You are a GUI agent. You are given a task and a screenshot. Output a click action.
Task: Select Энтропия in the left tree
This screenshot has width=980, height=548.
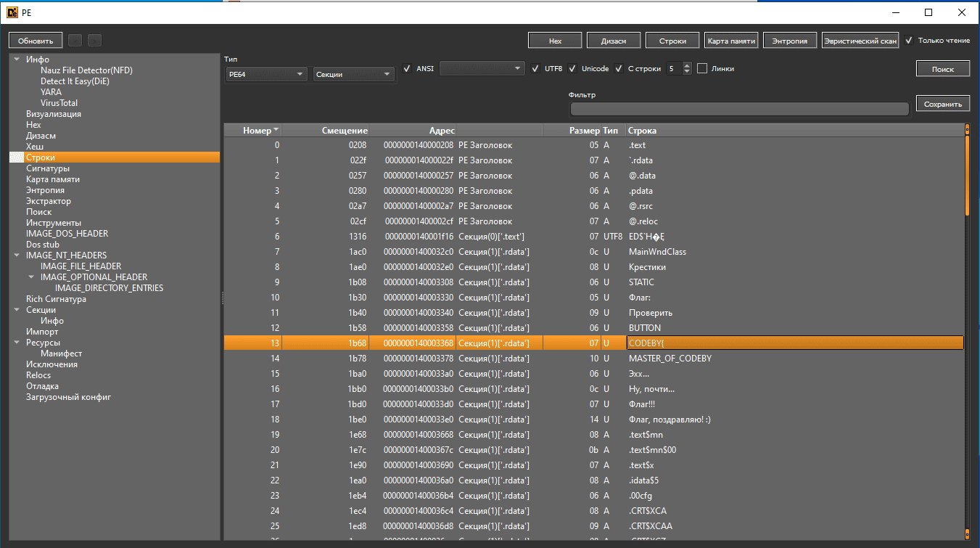[45, 190]
